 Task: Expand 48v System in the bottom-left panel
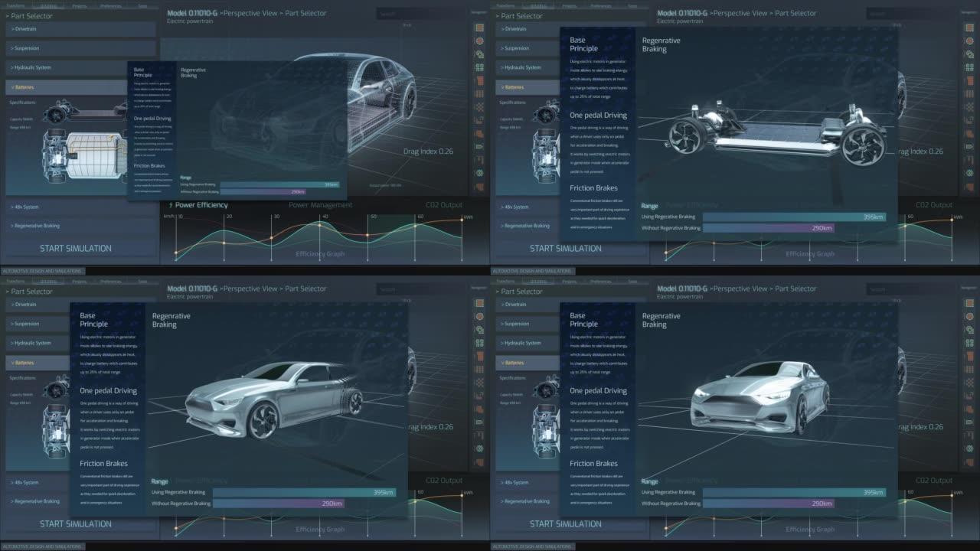tap(81, 482)
